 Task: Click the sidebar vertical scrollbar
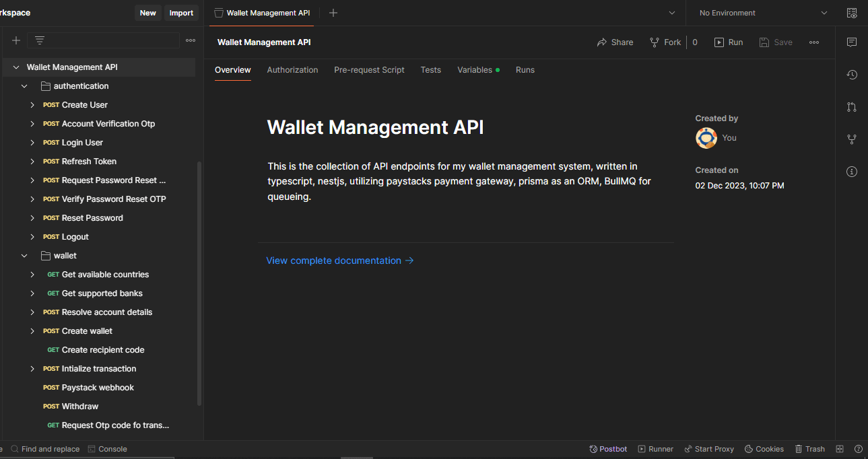[199, 283]
